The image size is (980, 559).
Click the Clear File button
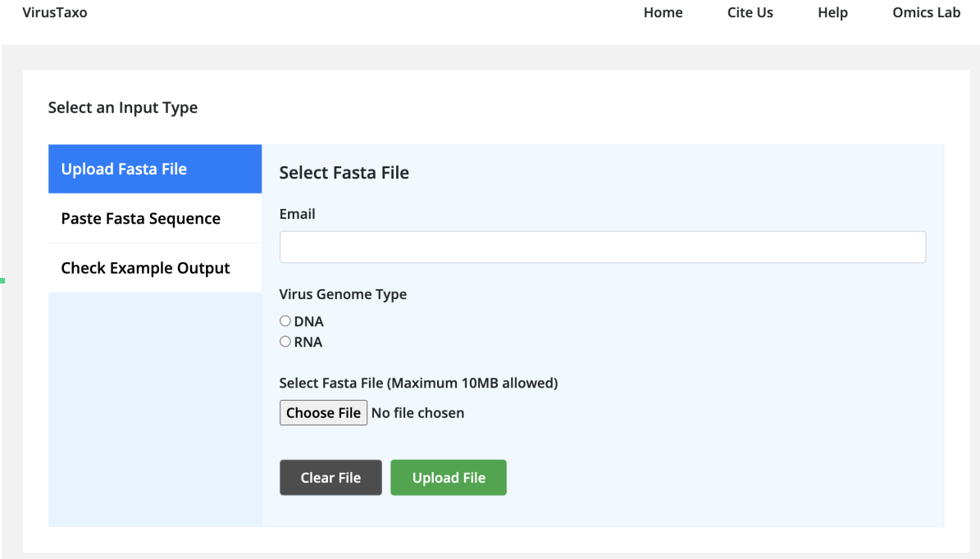(330, 478)
